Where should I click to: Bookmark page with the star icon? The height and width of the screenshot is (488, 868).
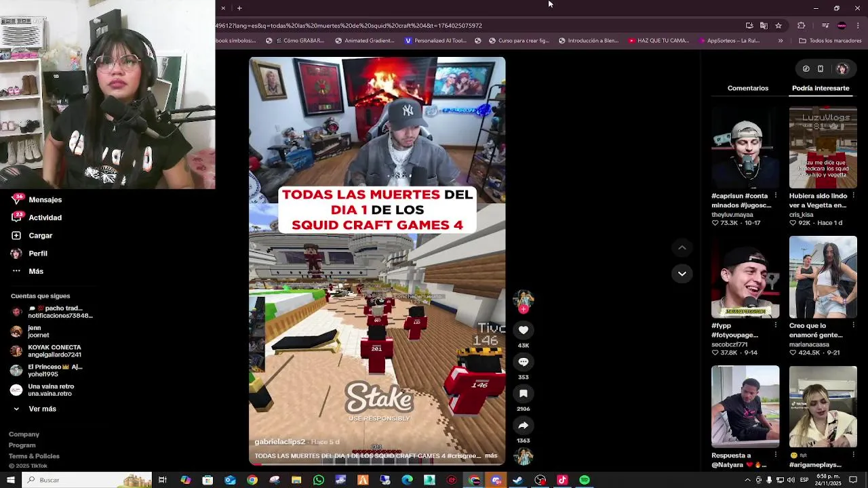778,26
